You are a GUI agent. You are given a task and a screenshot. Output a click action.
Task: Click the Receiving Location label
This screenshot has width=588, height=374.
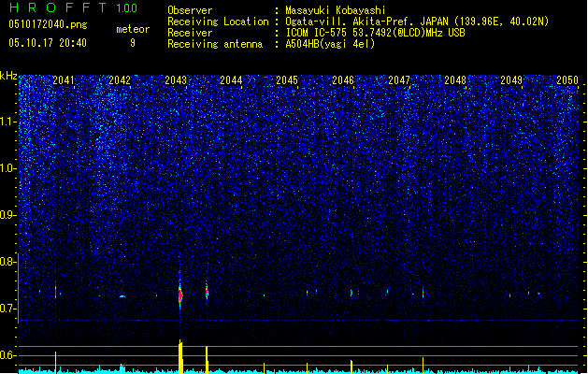218,22
